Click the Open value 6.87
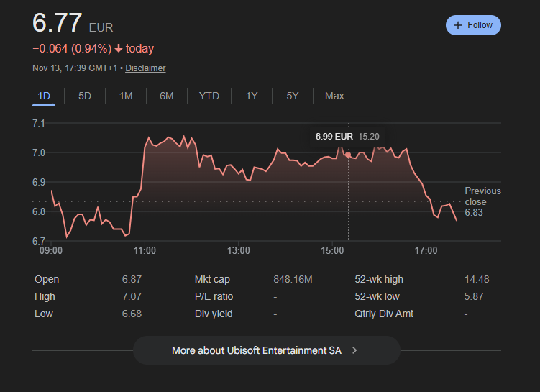Screen dimensions: 540x392 coord(132,279)
